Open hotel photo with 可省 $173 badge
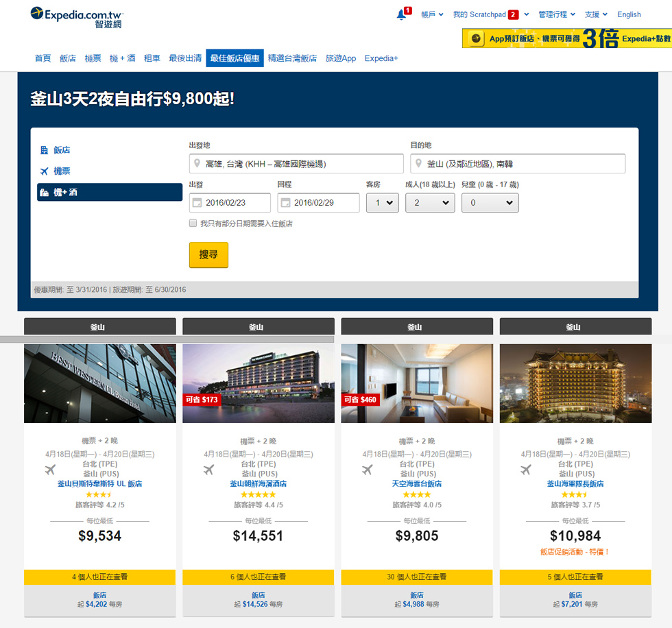The width and height of the screenshot is (672, 628). click(x=259, y=383)
